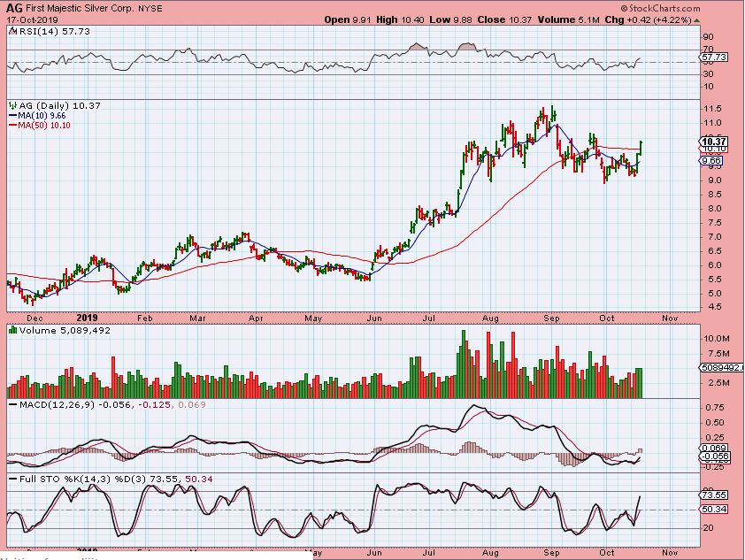Image resolution: width=745 pixels, height=560 pixels.
Task: Click the Chg +0.42 (+4.22%) value
Action: click(x=649, y=20)
